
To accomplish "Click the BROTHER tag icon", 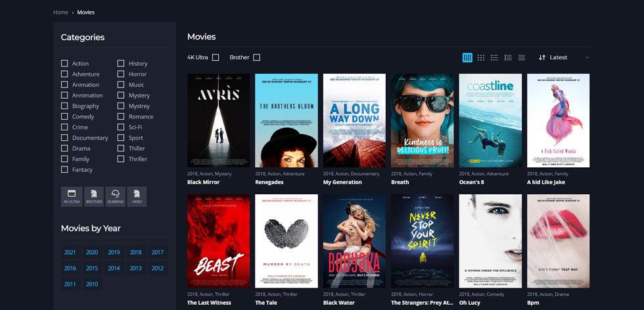I will [x=94, y=197].
